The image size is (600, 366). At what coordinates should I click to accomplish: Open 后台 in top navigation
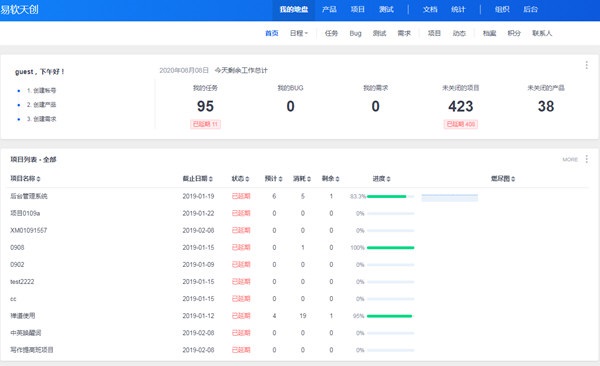(530, 10)
